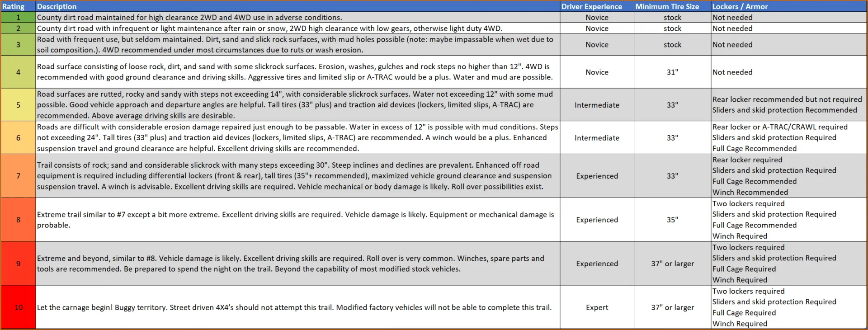Click the Description column header

point(57,6)
